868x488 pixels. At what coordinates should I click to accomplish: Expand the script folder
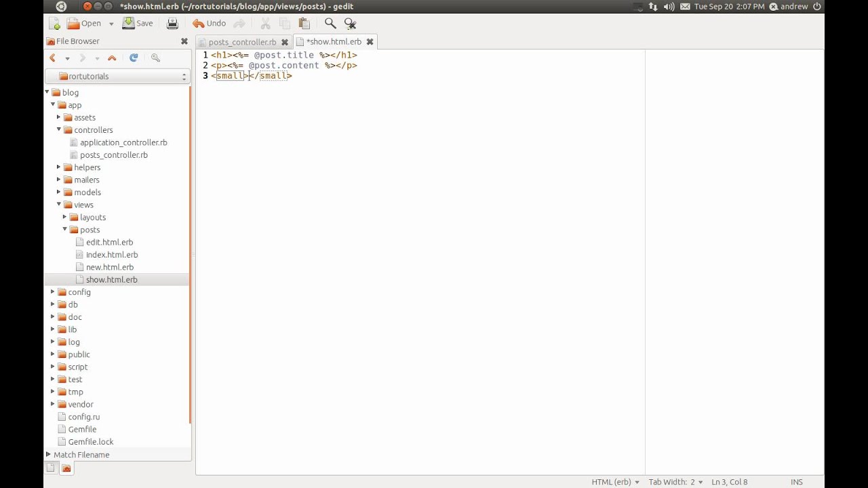click(x=53, y=367)
